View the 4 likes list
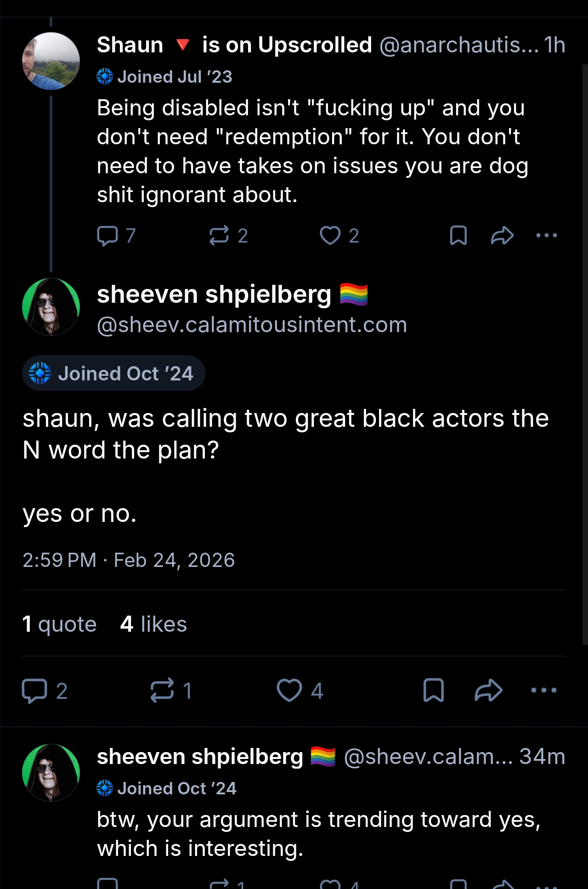Image resolution: width=588 pixels, height=889 pixels. click(x=153, y=624)
